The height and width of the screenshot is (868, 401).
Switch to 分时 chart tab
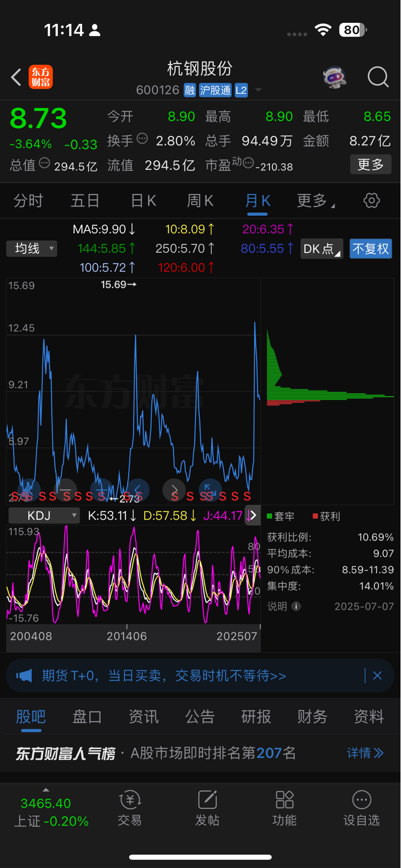pyautogui.click(x=28, y=201)
